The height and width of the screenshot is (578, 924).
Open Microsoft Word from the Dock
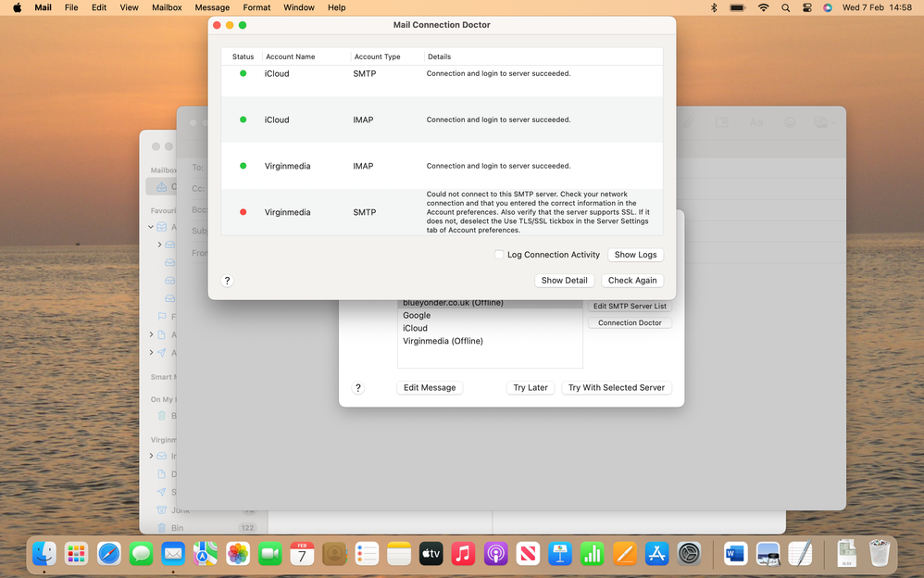tap(735, 554)
